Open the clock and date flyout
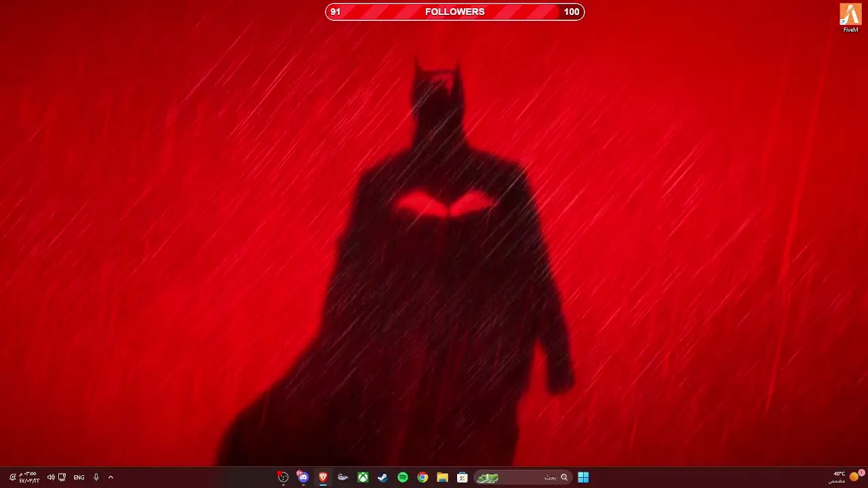Image resolution: width=868 pixels, height=488 pixels. pyautogui.click(x=28, y=477)
